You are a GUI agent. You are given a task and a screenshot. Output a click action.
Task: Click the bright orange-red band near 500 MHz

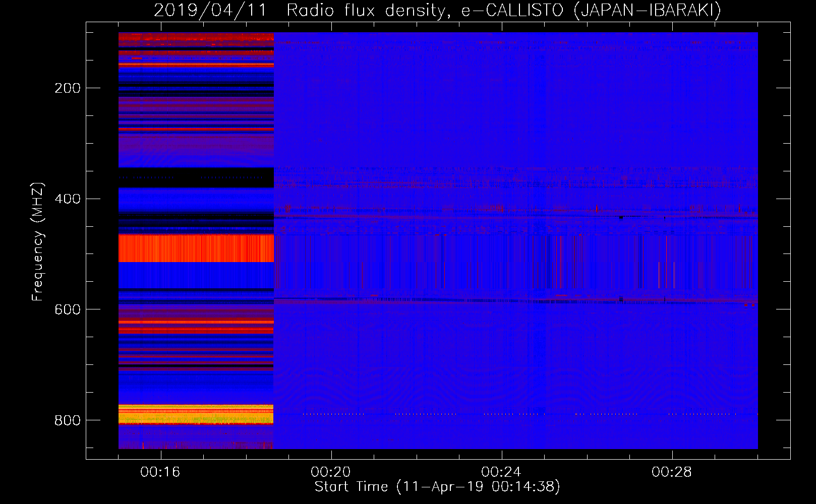(196, 248)
